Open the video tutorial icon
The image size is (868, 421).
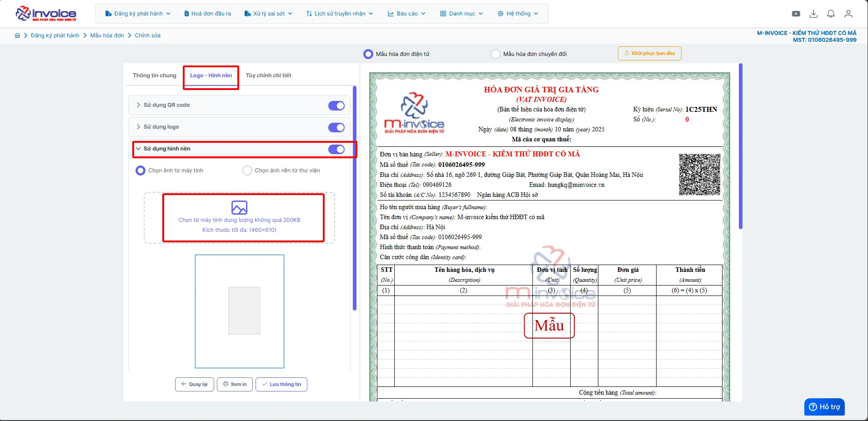tap(796, 14)
